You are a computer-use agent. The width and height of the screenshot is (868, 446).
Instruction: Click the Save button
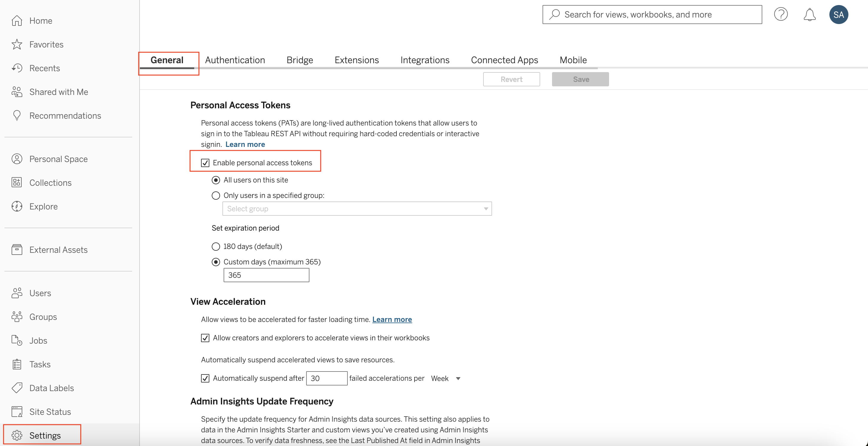[x=581, y=79]
